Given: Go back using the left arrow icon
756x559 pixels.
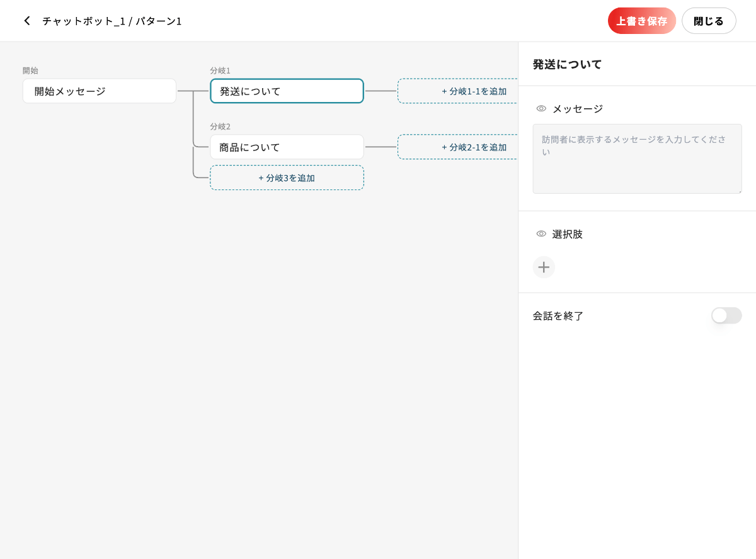Looking at the screenshot, I should point(26,21).
